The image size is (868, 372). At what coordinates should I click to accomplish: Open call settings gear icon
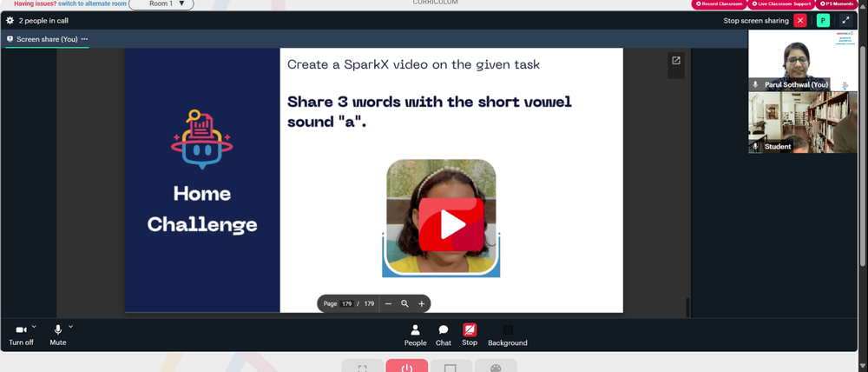click(x=10, y=21)
